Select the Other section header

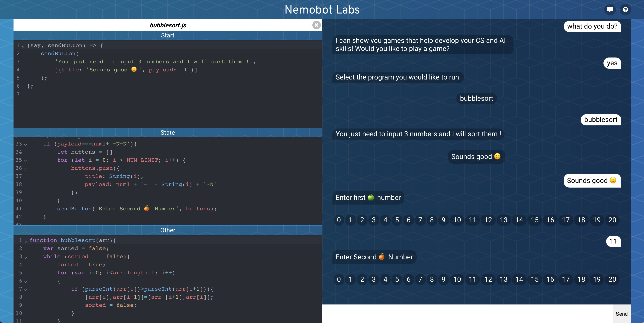(x=168, y=230)
